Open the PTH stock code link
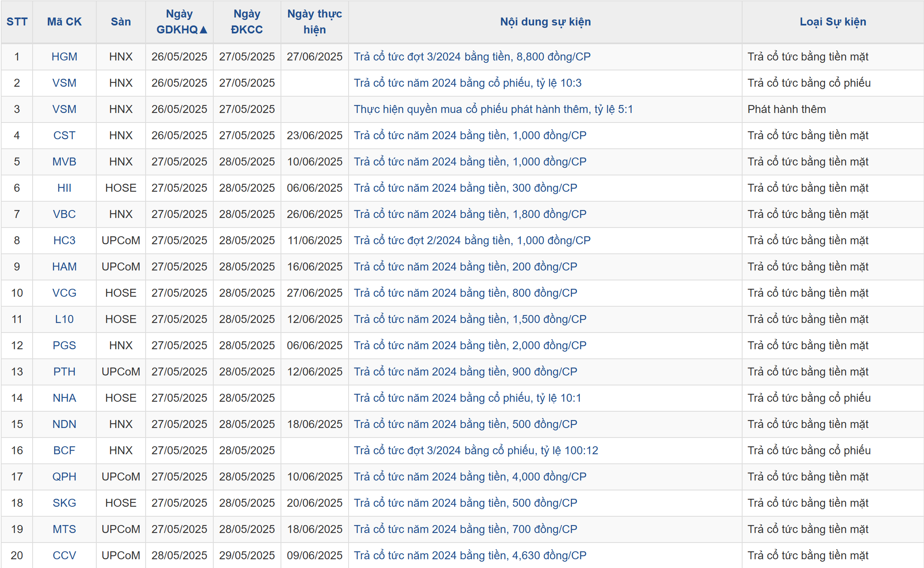The image size is (924, 568). point(64,372)
